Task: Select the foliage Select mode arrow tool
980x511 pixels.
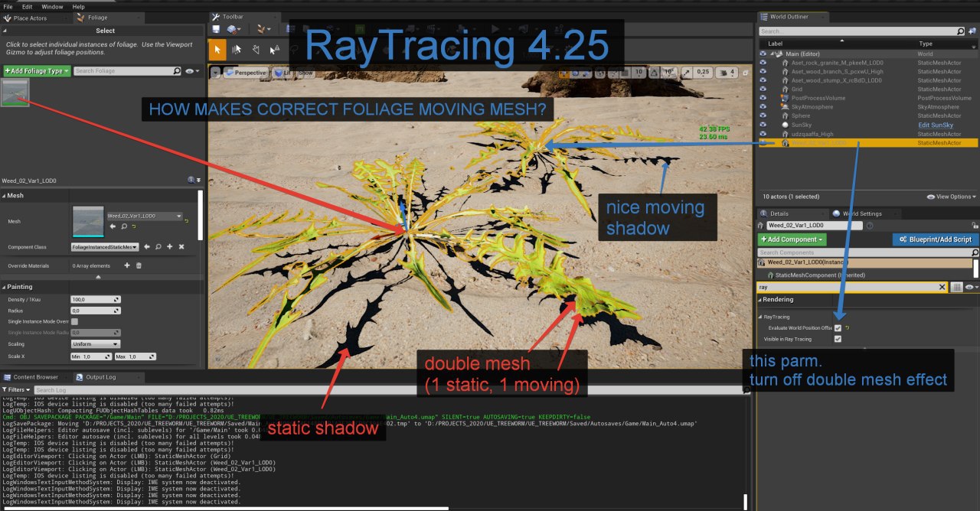Action: [x=218, y=50]
